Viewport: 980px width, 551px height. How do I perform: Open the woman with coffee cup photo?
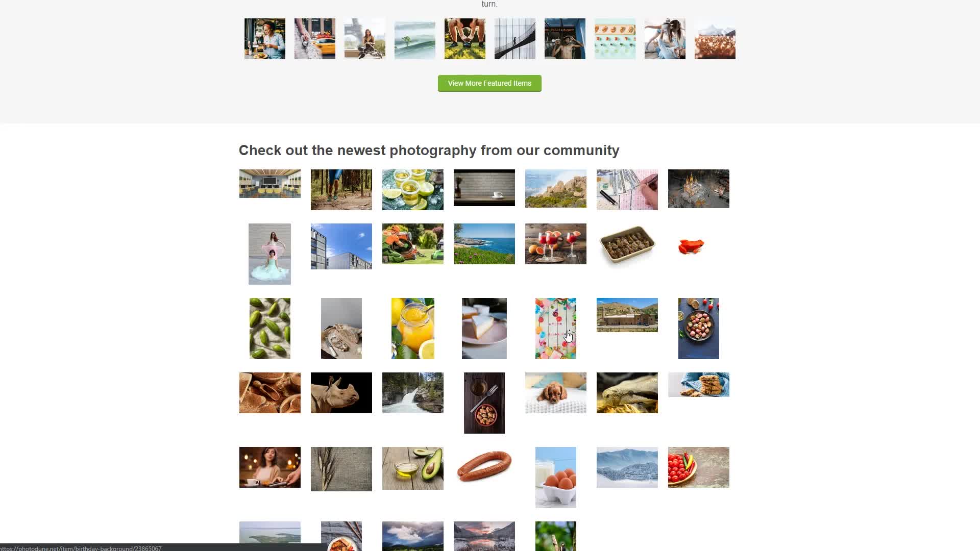point(270,467)
